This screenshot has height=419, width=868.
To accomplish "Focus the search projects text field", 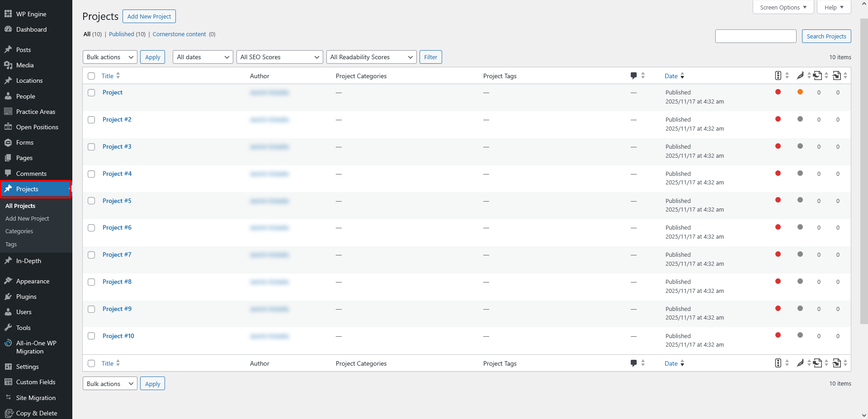I will [755, 36].
